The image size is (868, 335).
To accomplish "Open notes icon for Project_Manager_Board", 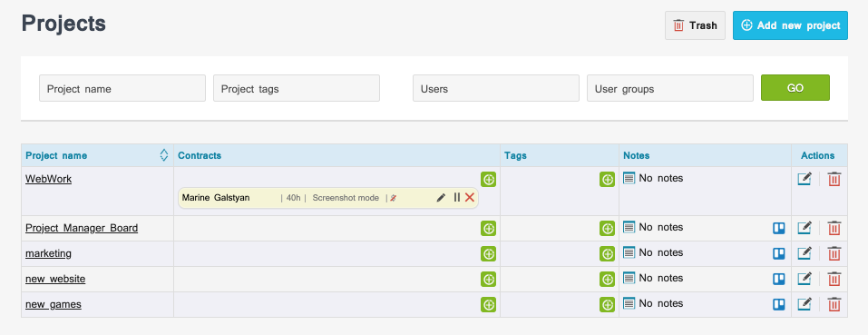I will [629, 226].
